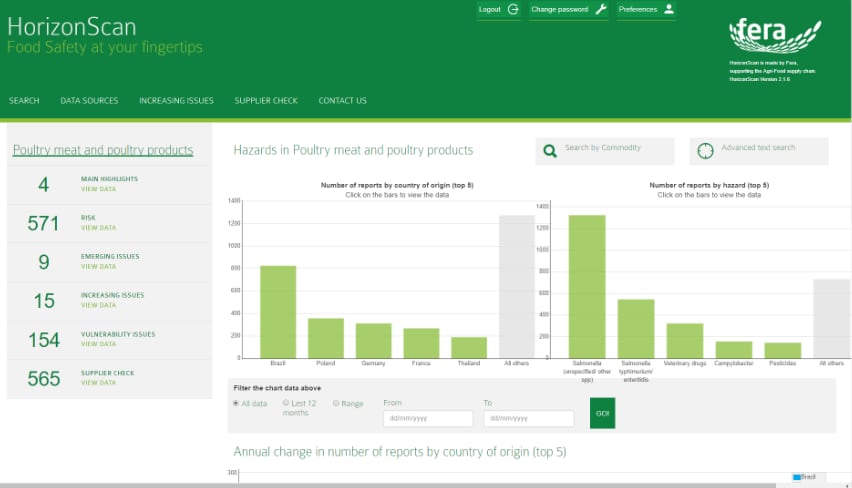Click the Preferences user icon
The image size is (852, 488).
coord(669,9)
